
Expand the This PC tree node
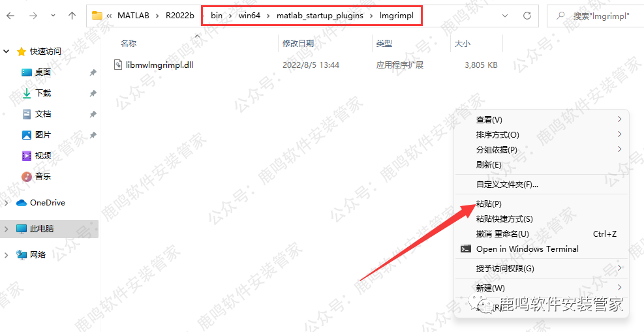coord(7,229)
